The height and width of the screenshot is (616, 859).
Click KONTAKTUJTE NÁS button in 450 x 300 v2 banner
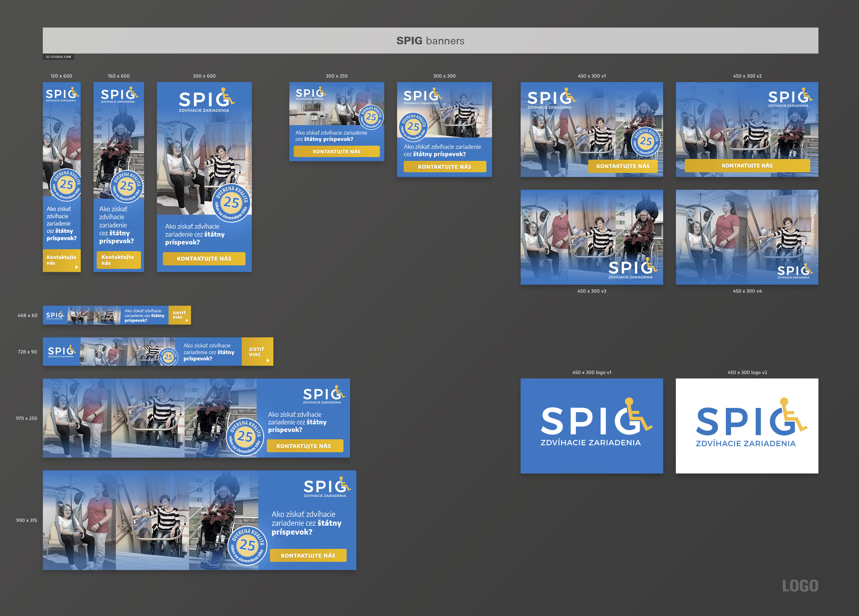[x=747, y=165]
